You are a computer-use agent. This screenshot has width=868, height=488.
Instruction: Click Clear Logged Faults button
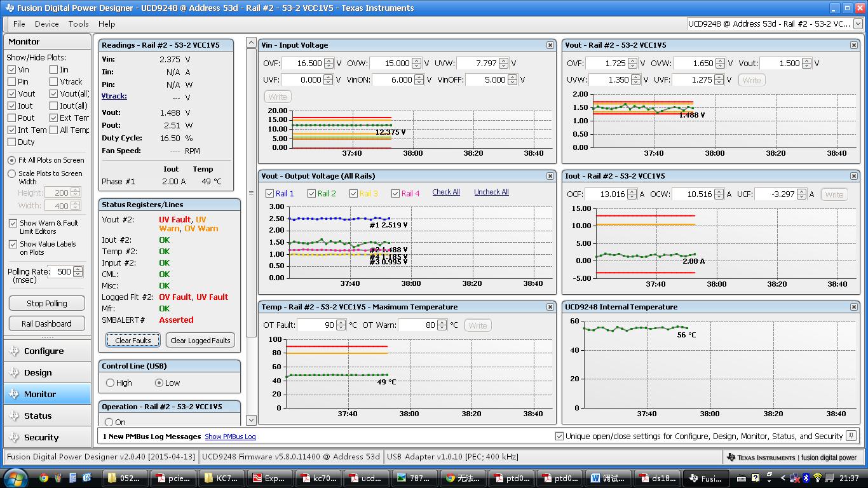(x=200, y=340)
